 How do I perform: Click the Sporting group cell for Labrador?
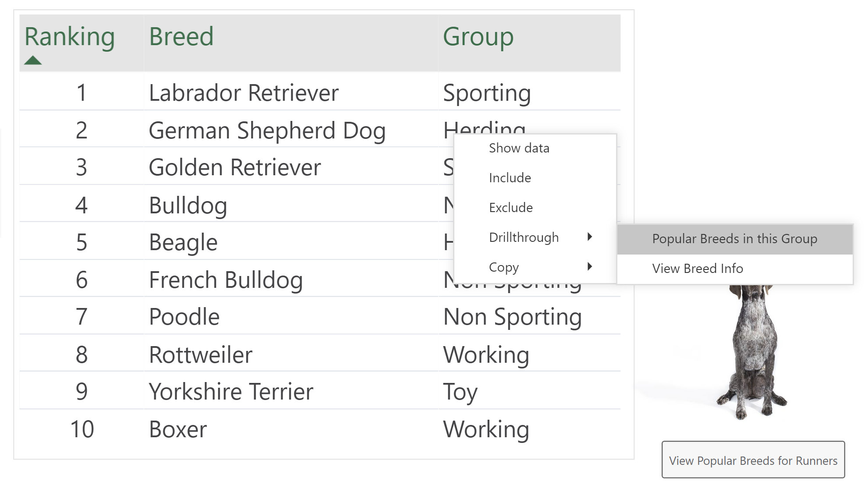(x=529, y=92)
